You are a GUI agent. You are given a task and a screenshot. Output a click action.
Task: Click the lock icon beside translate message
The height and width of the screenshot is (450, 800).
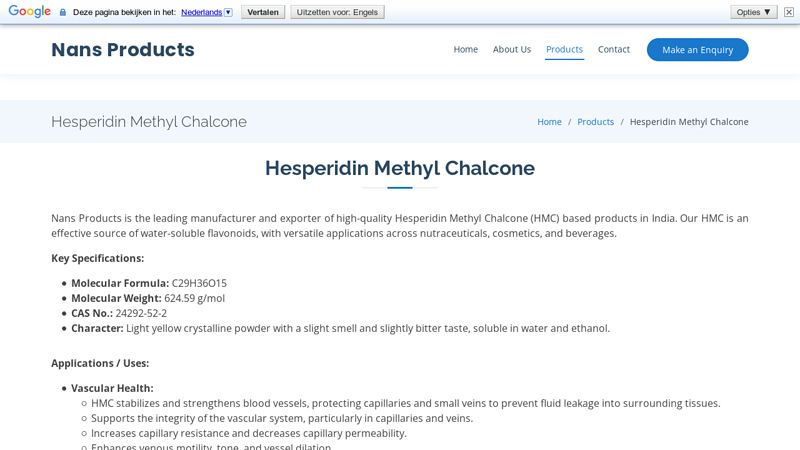(63, 12)
